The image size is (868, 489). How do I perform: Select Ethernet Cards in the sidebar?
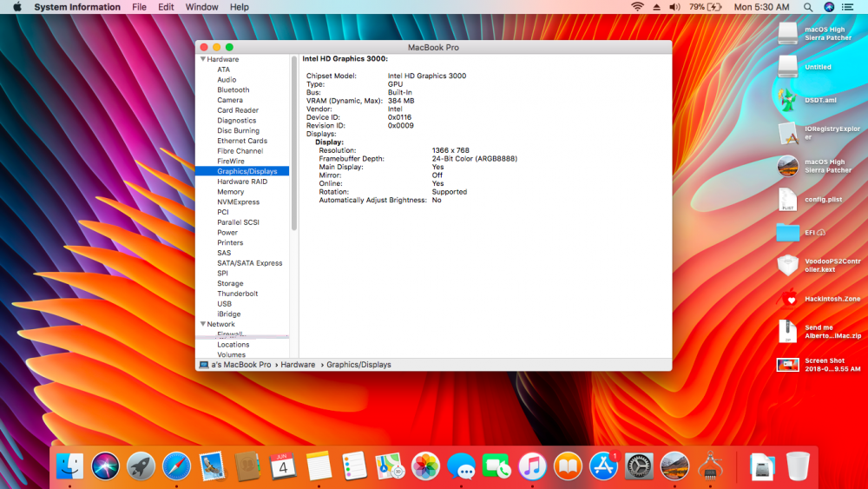pyautogui.click(x=242, y=141)
